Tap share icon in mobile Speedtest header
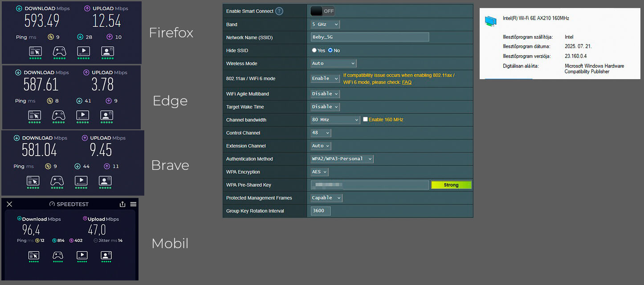 [122, 204]
